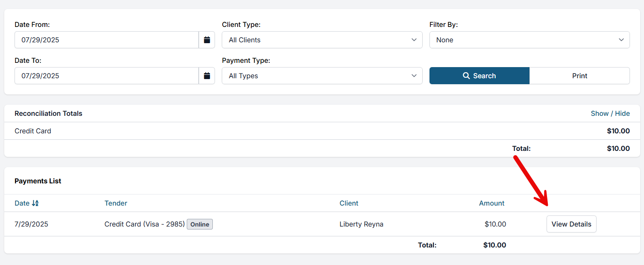
Task: Sort payments by Amount column header
Action: pos(491,203)
